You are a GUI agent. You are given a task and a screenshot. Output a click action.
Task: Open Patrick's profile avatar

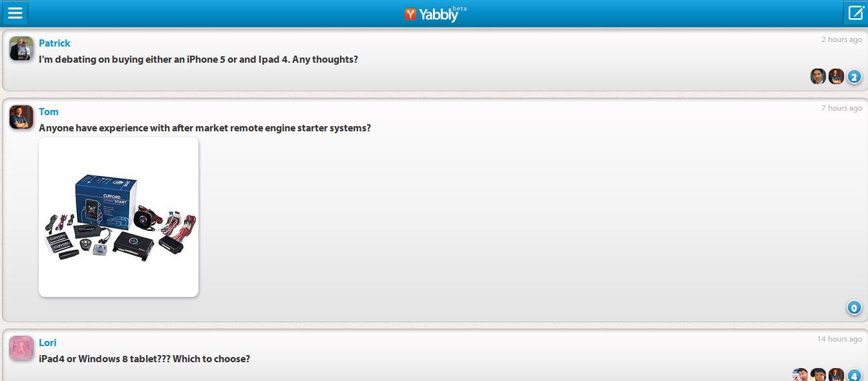pyautogui.click(x=21, y=49)
